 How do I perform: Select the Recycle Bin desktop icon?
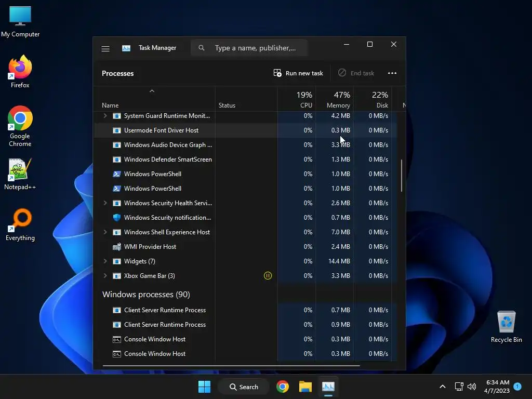coord(506,326)
